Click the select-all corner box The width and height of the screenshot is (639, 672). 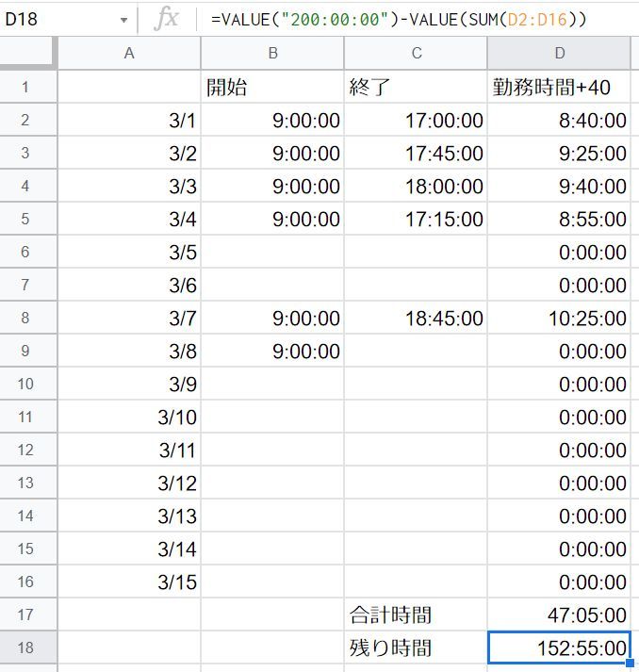(28, 54)
